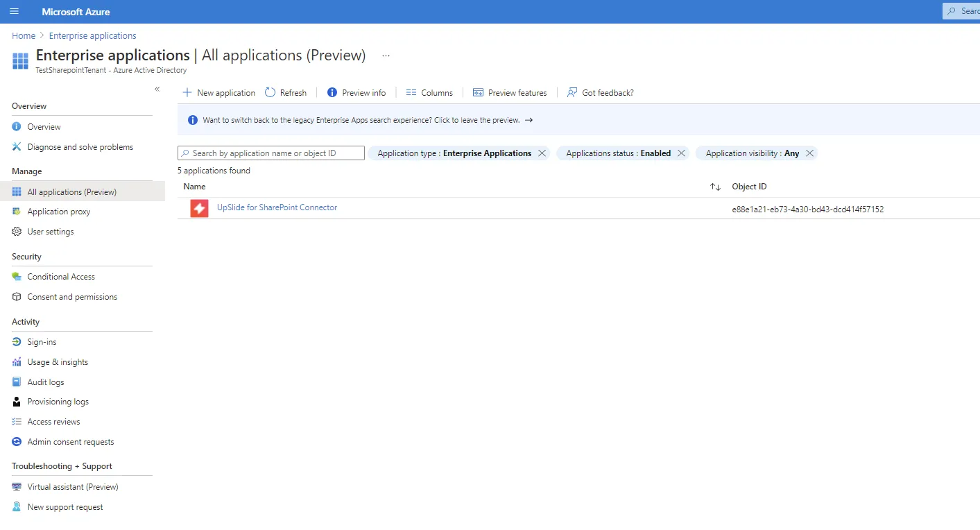Navigate to Home breadcrumb link
Screen dimensions: 980x530
(24, 35)
